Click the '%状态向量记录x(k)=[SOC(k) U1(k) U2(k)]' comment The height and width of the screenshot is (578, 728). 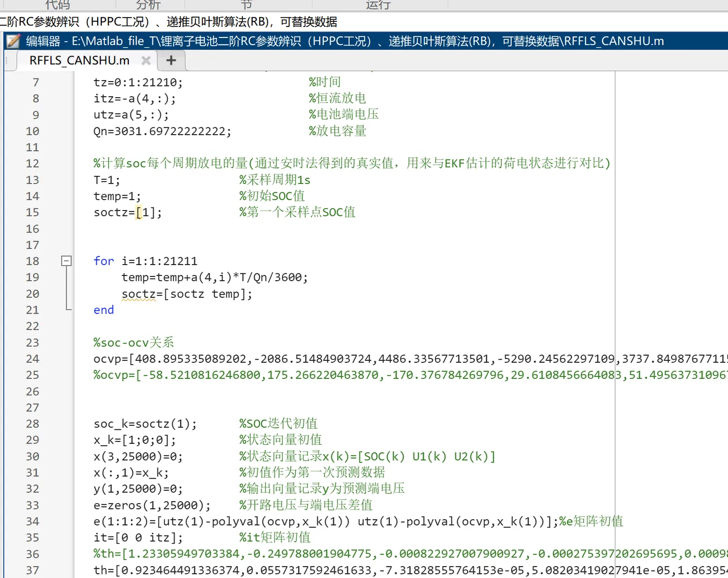367,456
